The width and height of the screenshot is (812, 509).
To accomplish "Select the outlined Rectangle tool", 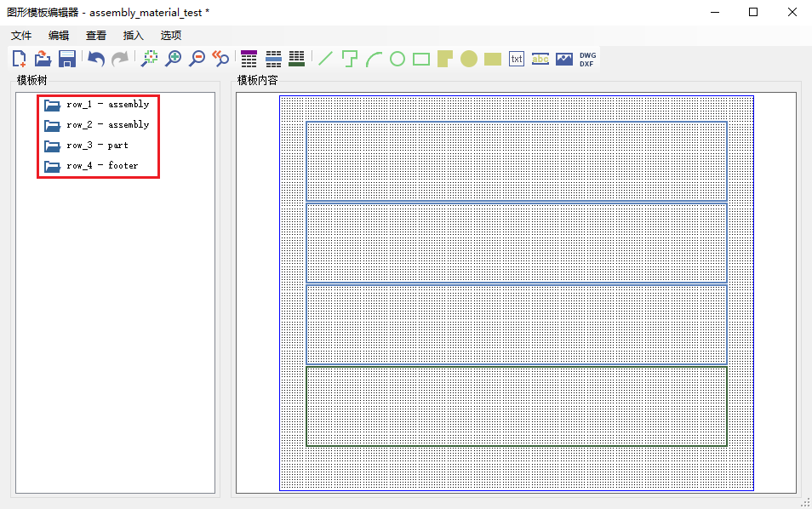I will coord(421,59).
